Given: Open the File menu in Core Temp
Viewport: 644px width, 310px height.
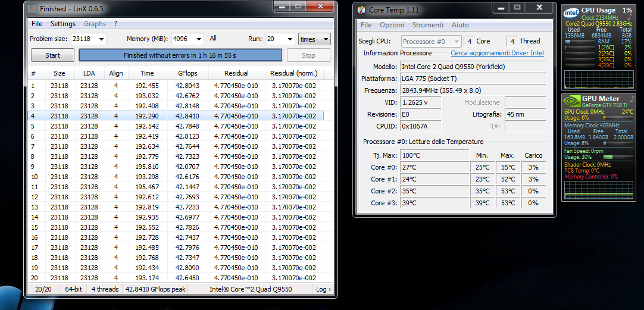Looking at the screenshot, I should click(366, 25).
